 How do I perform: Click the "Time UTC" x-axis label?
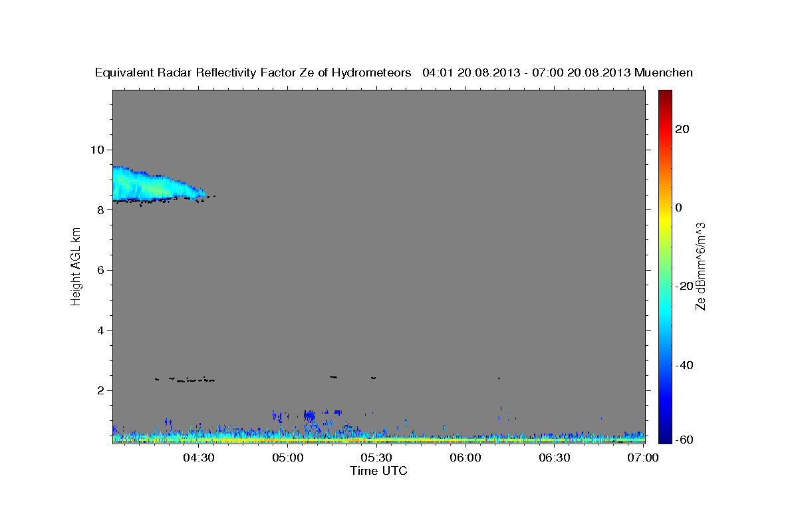tap(378, 471)
